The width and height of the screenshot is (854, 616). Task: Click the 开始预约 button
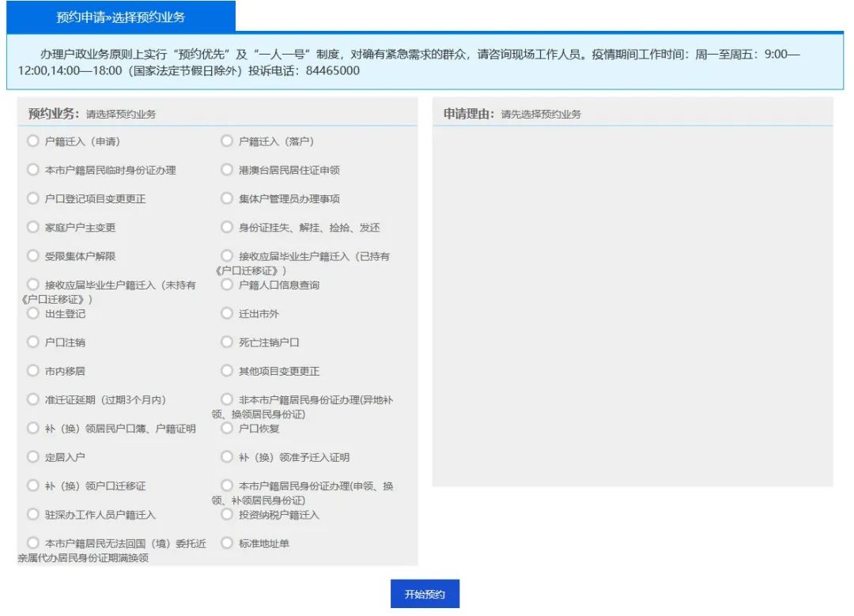point(425,594)
